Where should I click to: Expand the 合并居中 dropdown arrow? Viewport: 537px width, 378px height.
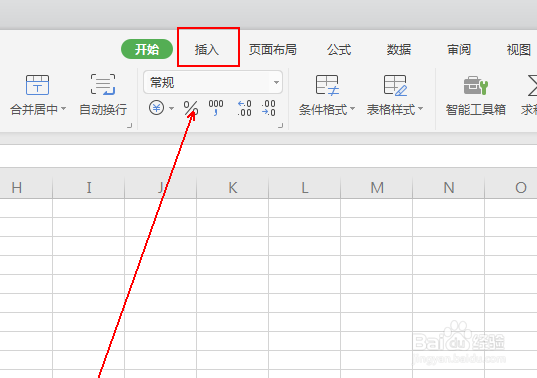click(x=63, y=109)
